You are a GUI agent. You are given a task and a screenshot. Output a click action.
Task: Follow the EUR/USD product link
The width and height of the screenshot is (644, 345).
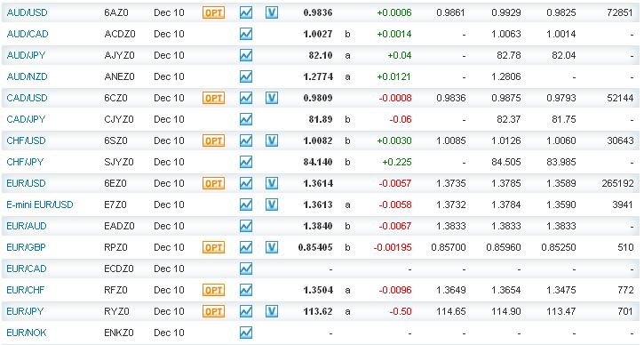(x=27, y=183)
